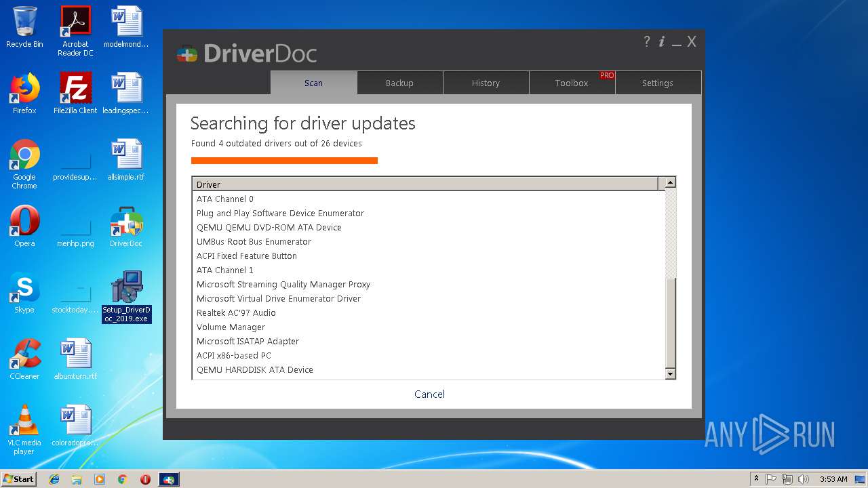Open Opera from the taskbar
The width and height of the screenshot is (868, 488).
click(145, 479)
